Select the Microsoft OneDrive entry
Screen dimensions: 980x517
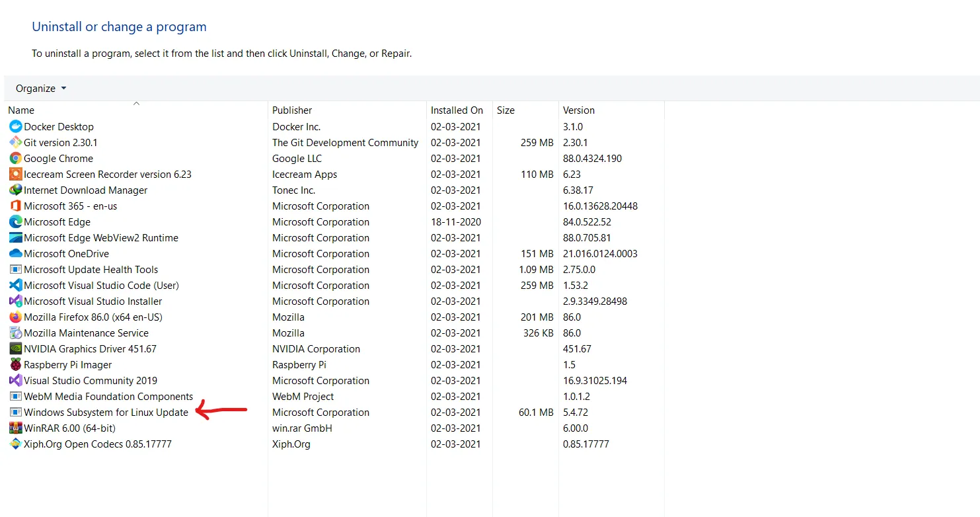coord(67,253)
